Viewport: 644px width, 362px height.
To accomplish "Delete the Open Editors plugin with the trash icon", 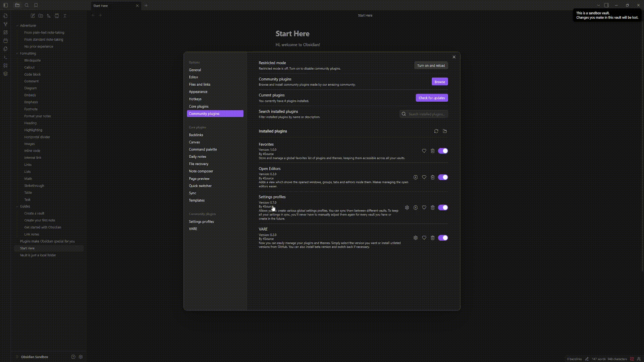I will (433, 177).
